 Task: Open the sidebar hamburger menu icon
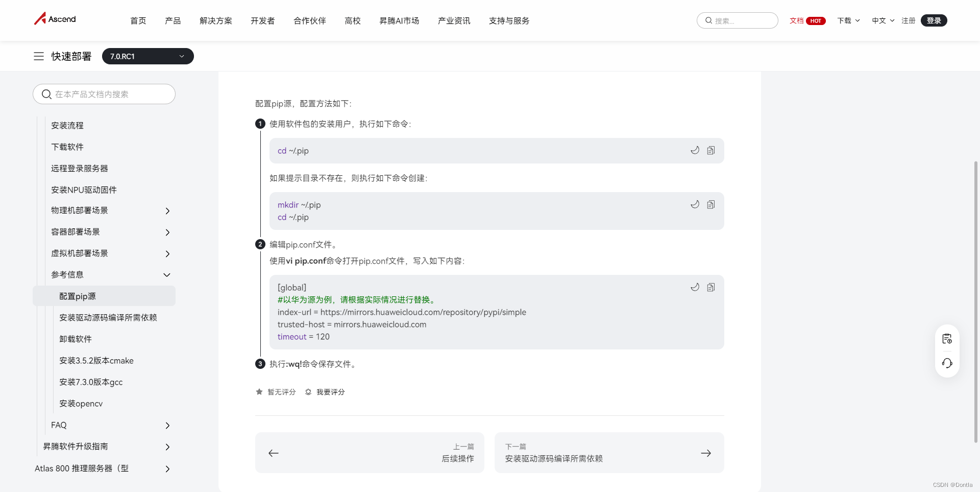[x=39, y=56]
